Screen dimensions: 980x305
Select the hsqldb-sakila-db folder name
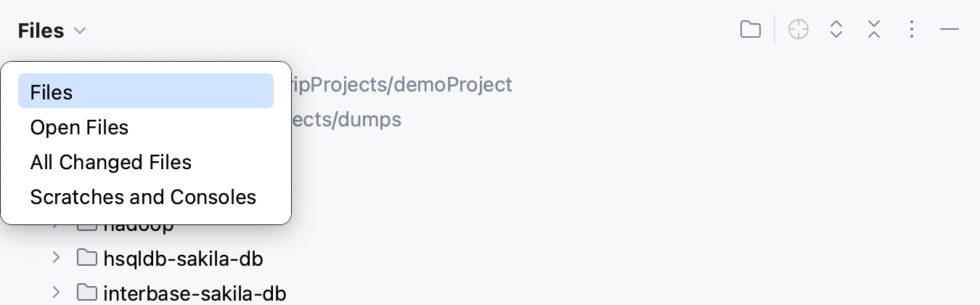point(183,259)
